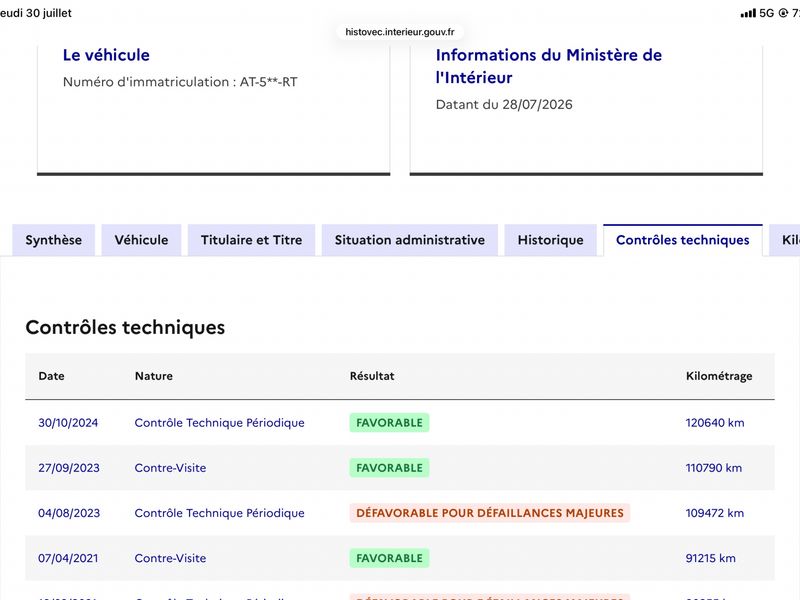
Task: Click the mileage 110790 km
Action: pyautogui.click(x=714, y=468)
